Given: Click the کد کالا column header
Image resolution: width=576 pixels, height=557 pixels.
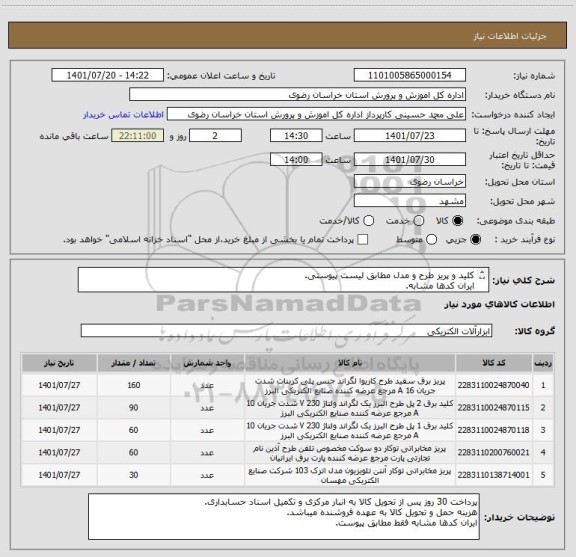Looking at the screenshot, I should pos(494,363).
